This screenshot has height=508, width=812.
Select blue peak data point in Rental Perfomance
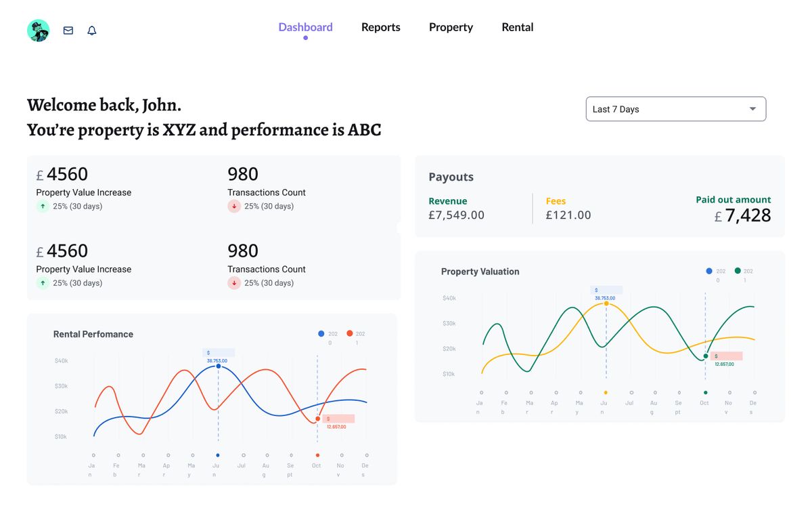218,366
